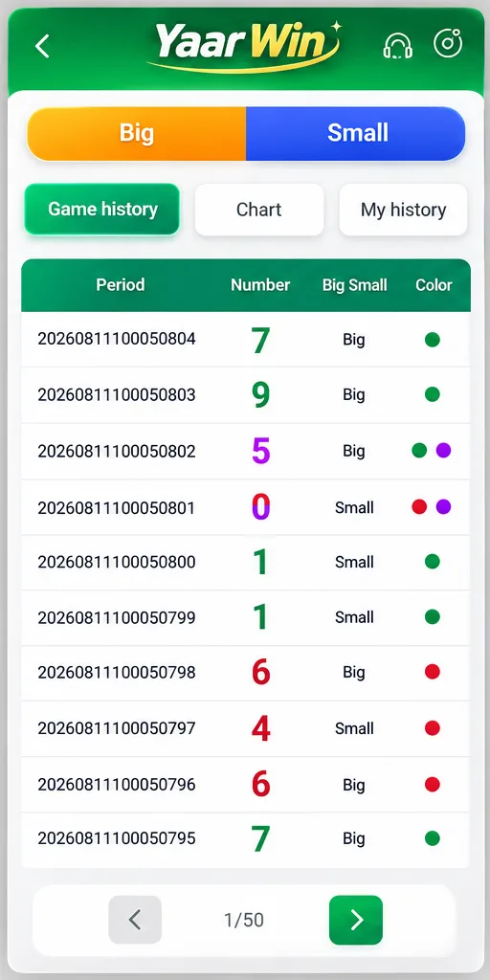Click the Period column header
Screen dimensions: 490x980
pyautogui.click(x=121, y=285)
